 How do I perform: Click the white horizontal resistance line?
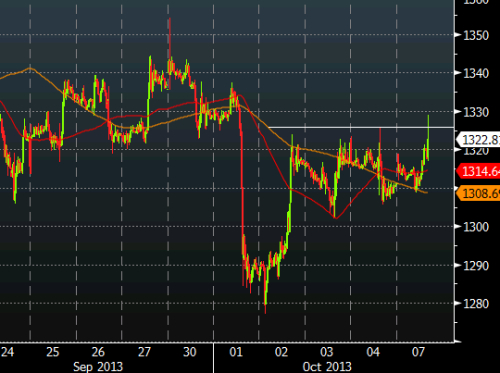tap(361, 127)
